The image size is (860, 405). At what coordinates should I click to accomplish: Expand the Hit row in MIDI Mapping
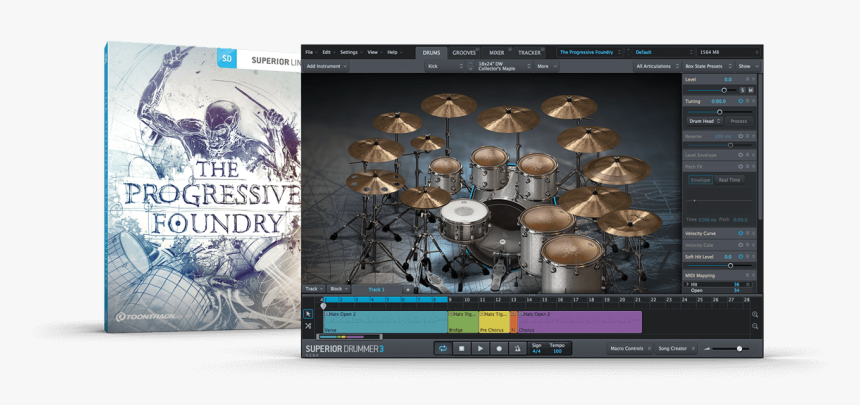coord(687,284)
